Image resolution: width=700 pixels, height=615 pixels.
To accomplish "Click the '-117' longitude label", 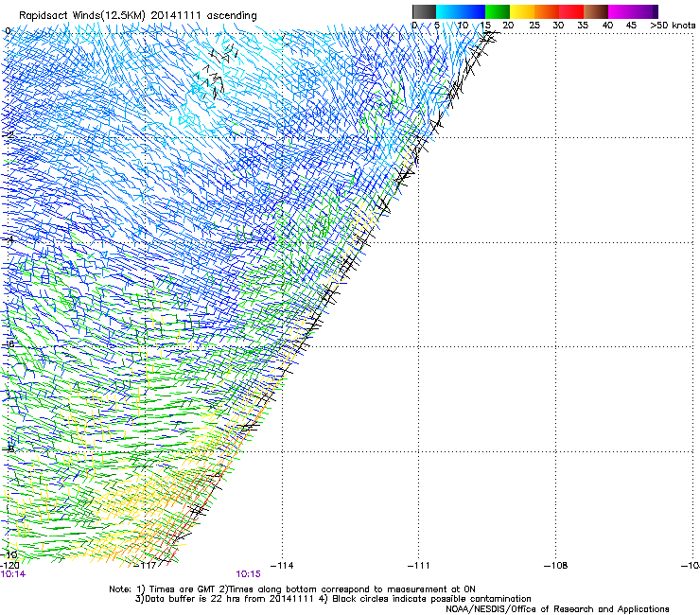I will (146, 566).
